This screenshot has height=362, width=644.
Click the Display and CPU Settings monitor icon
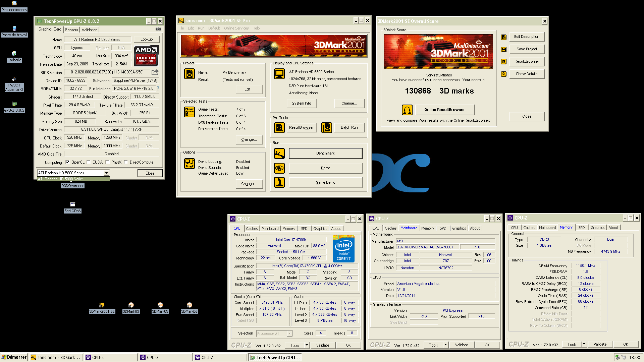pos(279,73)
